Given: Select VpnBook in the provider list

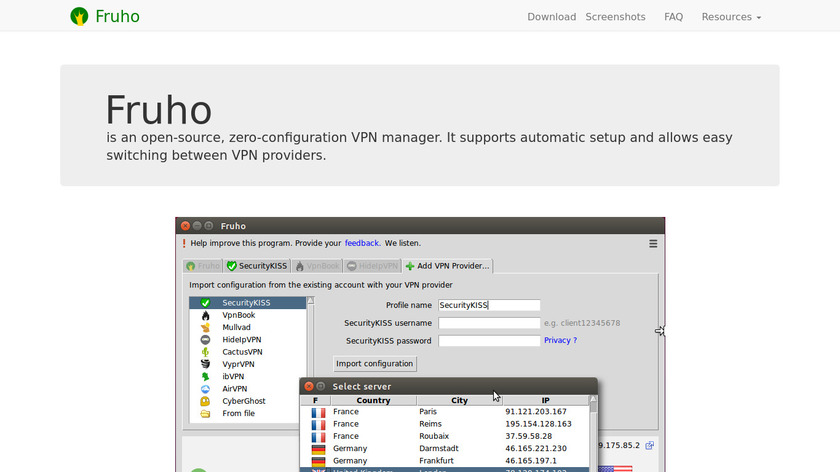Looking at the screenshot, I should 248,315.
